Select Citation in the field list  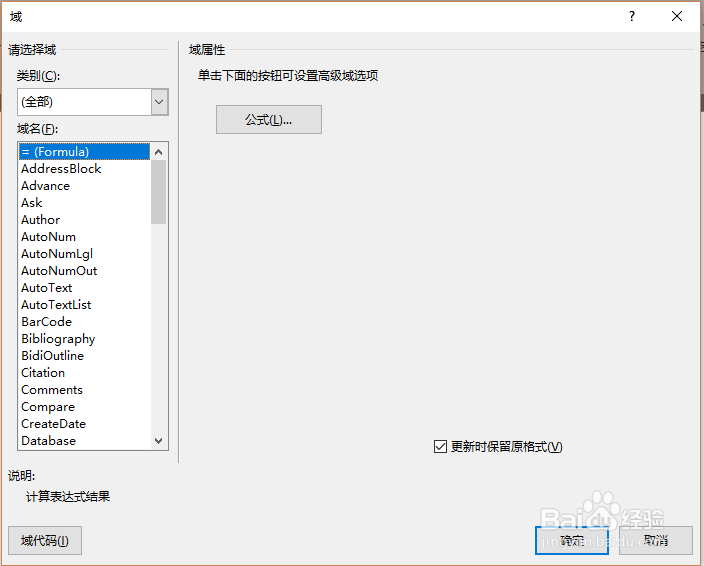tap(84, 373)
